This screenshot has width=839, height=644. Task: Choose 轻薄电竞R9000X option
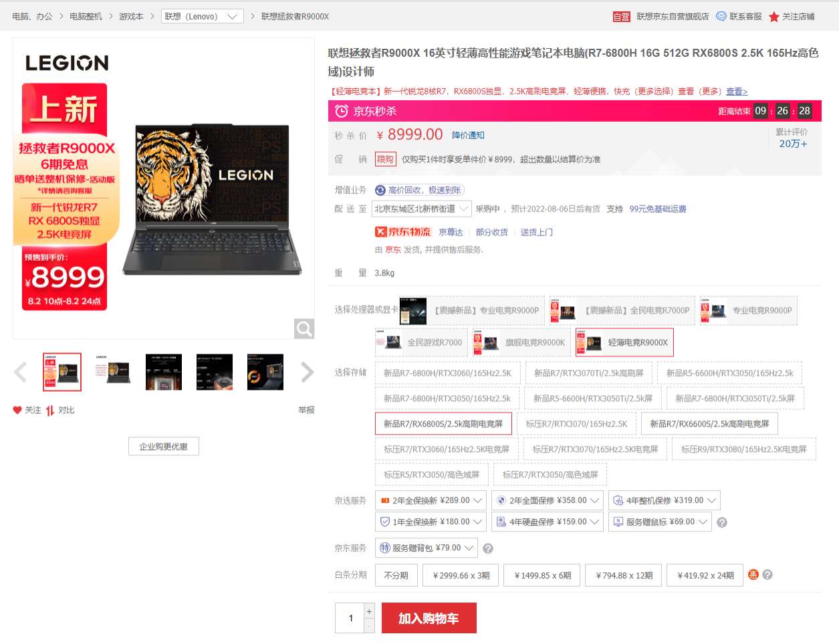coord(624,342)
